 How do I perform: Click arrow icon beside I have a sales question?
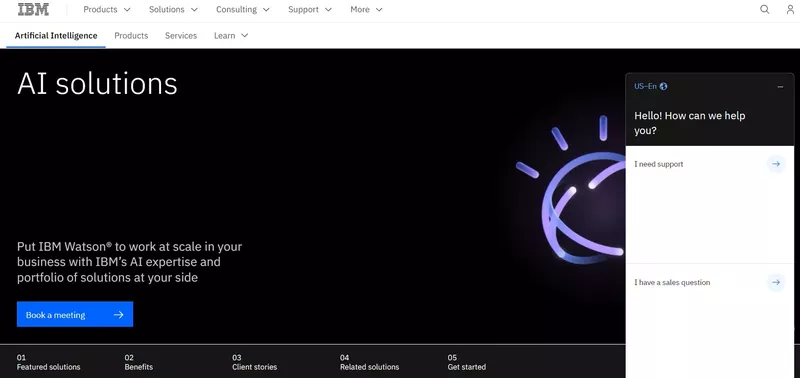pyautogui.click(x=776, y=282)
